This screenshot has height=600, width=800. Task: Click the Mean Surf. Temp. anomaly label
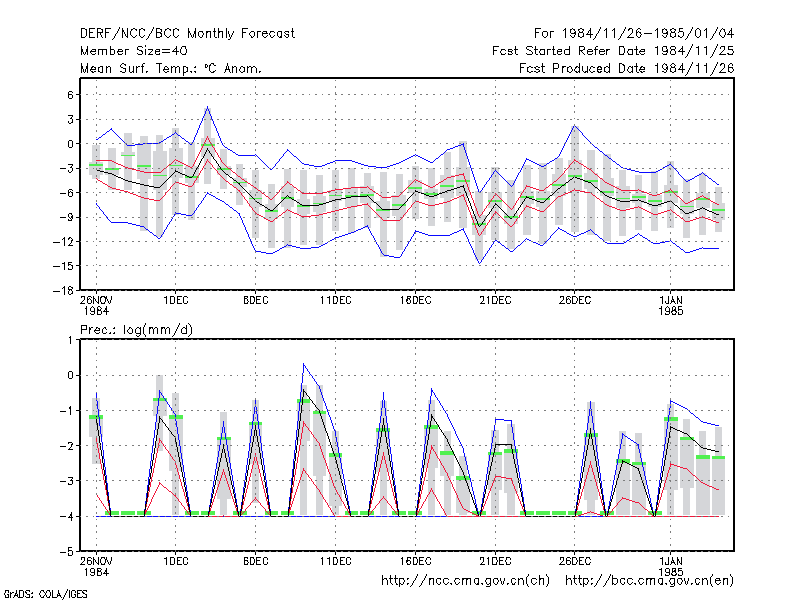171,68
